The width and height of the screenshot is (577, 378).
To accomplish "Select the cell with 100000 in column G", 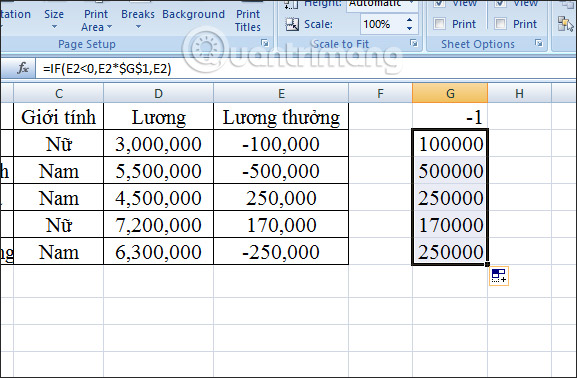I will (450, 144).
